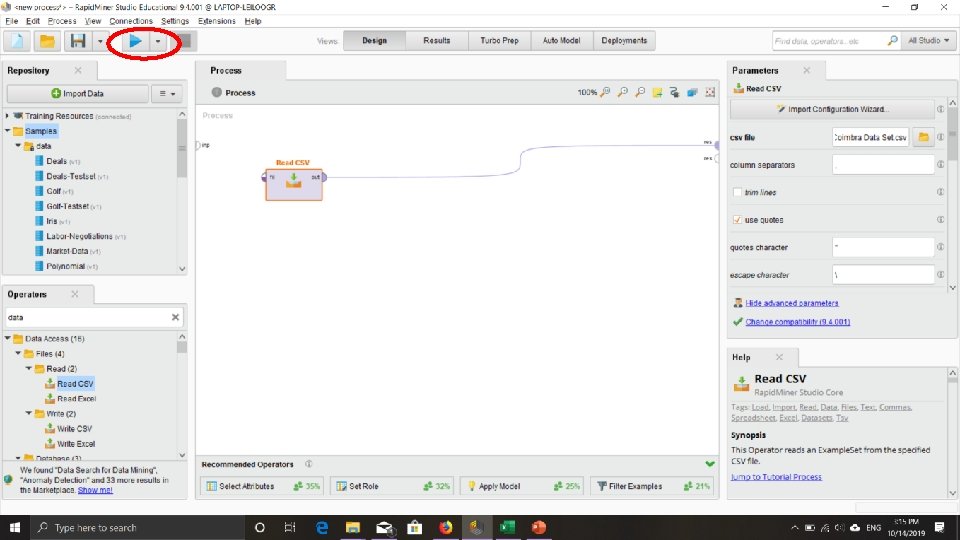This screenshot has width=960, height=540.
Task: Switch to the Turbo Prep view
Action: [x=499, y=40]
